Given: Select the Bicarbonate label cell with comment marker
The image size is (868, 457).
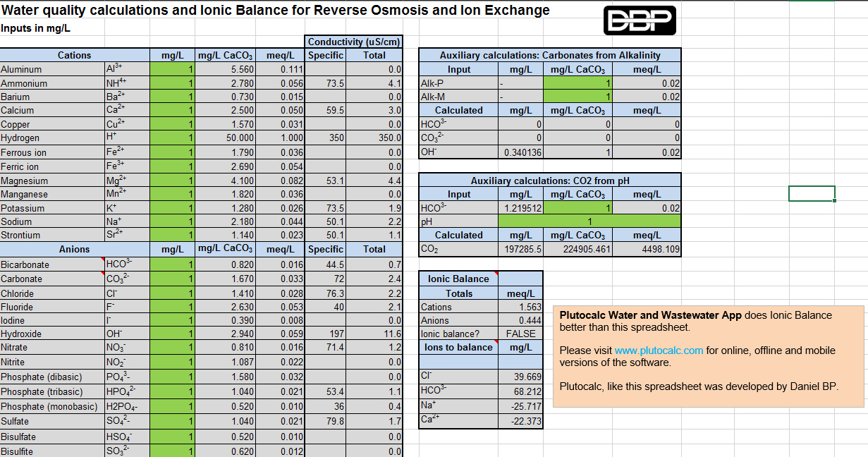Looking at the screenshot, I should point(52,264).
